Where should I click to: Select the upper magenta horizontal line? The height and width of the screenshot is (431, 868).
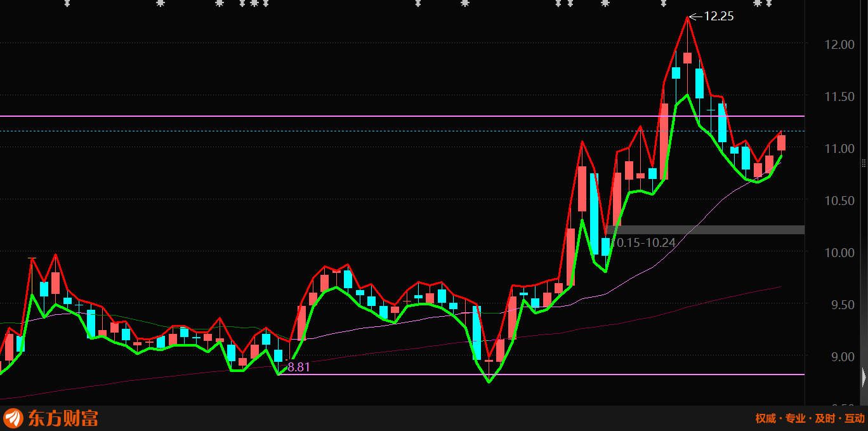[402, 116]
